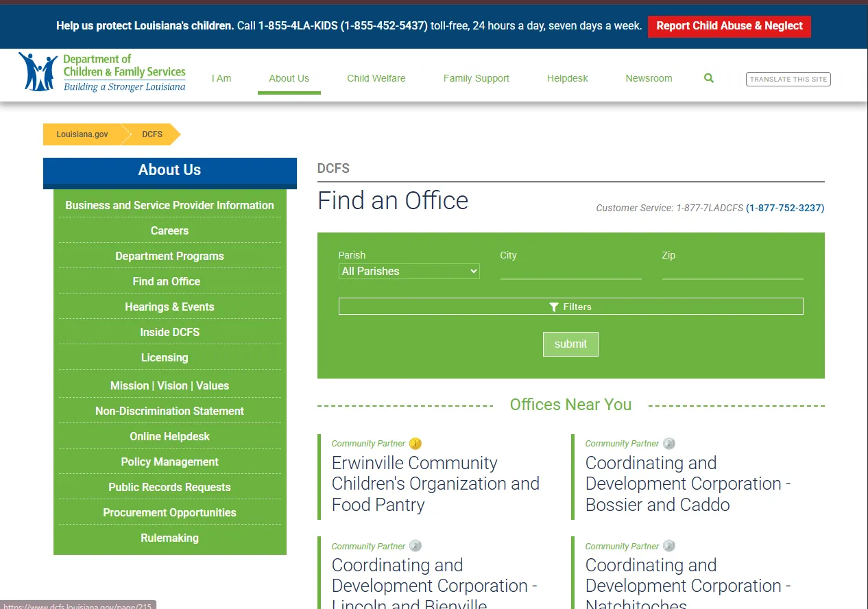868x609 pixels.
Task: Open Procurement Opportunities
Action: pos(169,512)
